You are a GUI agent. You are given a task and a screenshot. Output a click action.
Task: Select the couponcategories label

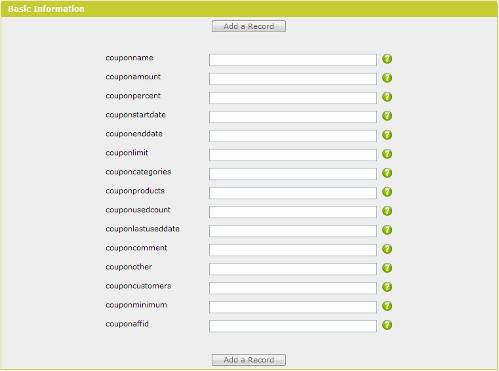[138, 172]
